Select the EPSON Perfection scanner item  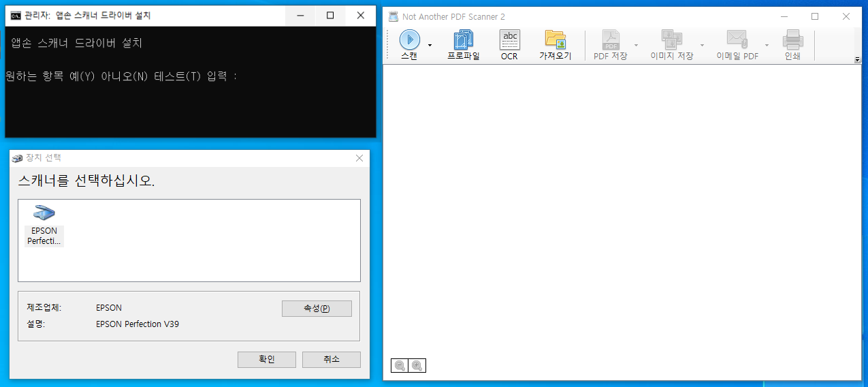(x=44, y=226)
